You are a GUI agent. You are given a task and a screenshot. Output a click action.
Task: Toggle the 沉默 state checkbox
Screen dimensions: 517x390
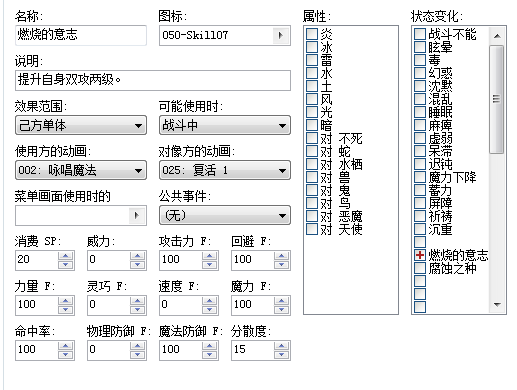[420, 86]
